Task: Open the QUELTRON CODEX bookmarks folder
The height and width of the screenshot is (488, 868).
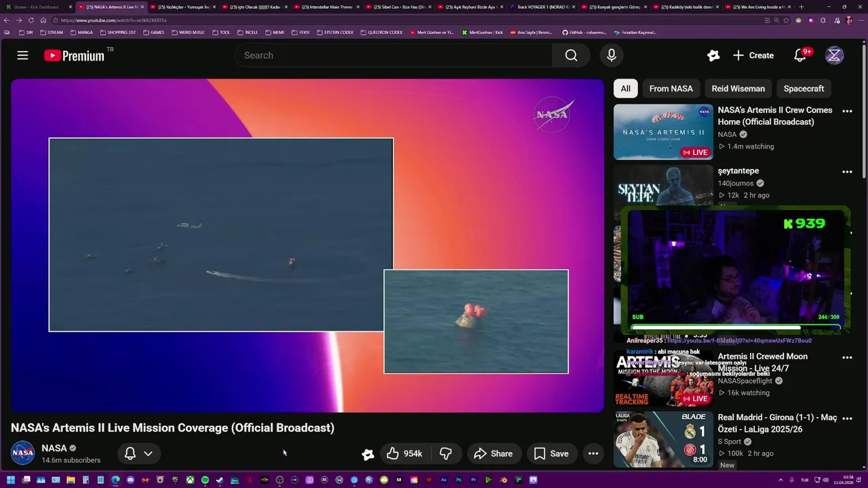Action: point(382,33)
